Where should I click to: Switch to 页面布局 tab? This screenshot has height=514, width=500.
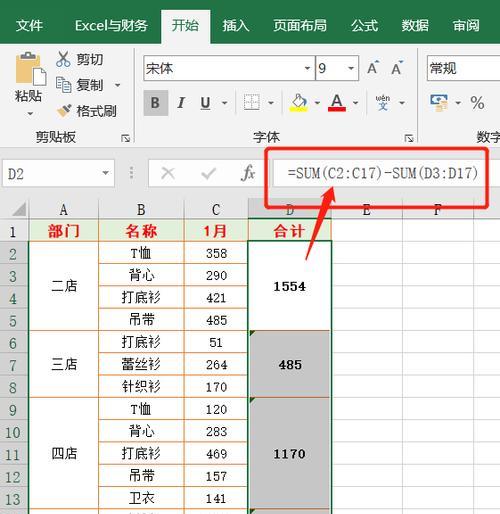pyautogui.click(x=300, y=25)
